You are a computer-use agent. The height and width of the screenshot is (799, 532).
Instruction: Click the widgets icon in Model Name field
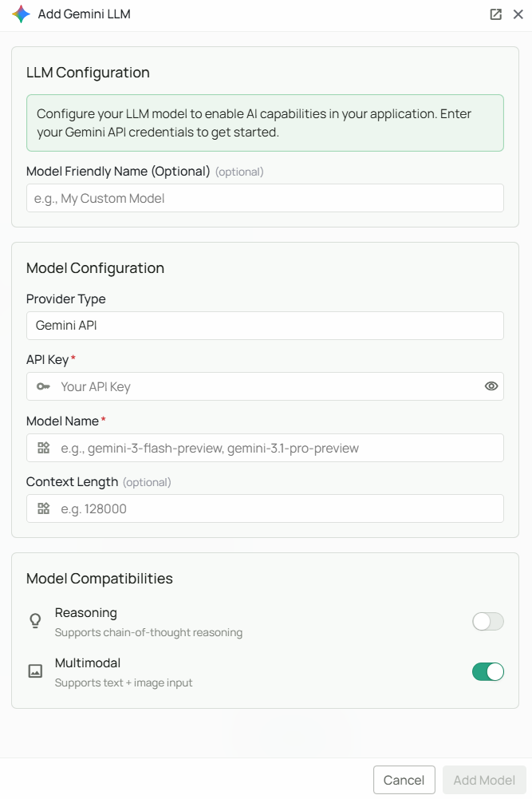[44, 448]
